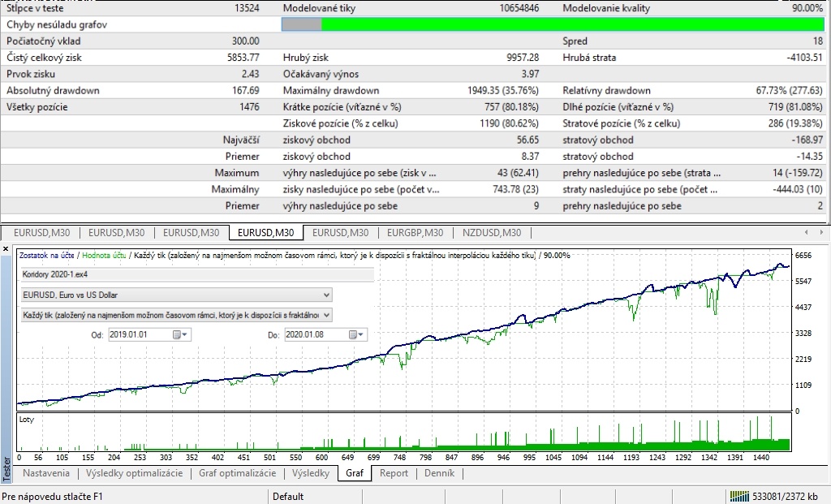Open the Výsledky optimalizácie tab
831x504 pixels.
(134, 473)
